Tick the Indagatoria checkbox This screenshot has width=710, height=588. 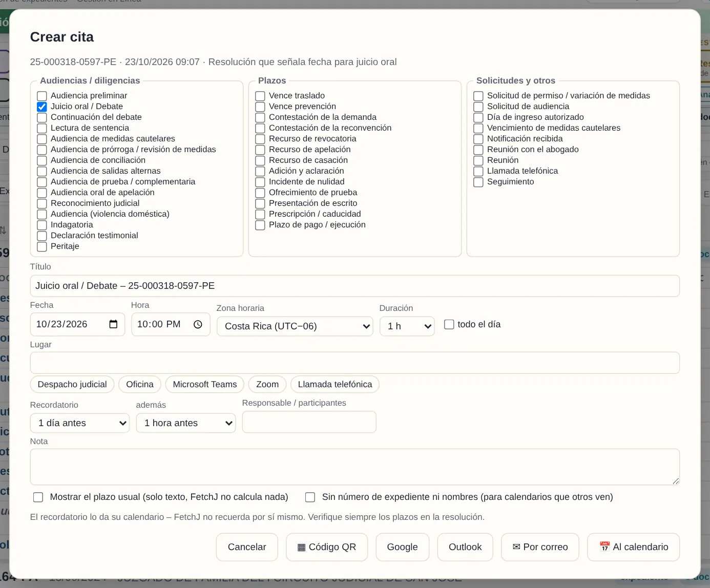(42, 225)
